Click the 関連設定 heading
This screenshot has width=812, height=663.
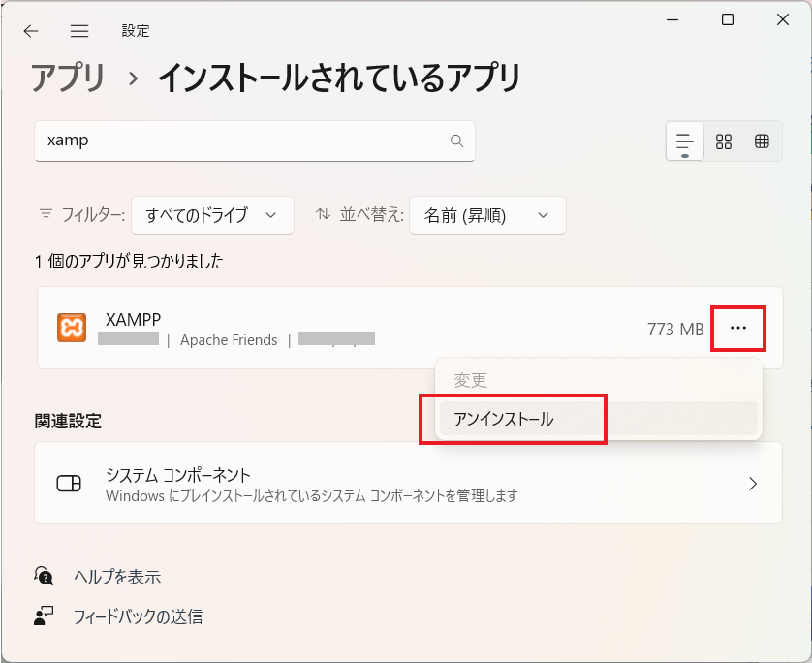pos(68,421)
